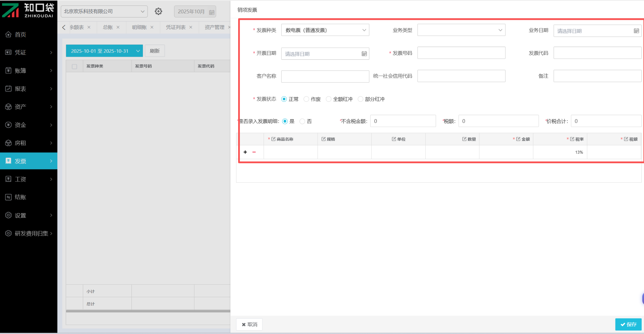Viewport: 644px width, 334px height.
Task: Click into the 发票号码 input field
Action: coord(461,53)
